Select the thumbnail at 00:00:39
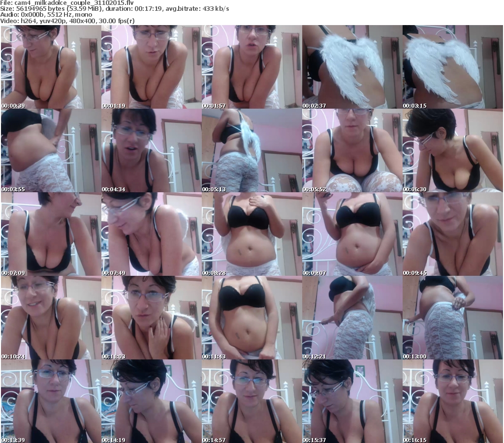Screen dimensions: 504x443 click(x=51, y=67)
